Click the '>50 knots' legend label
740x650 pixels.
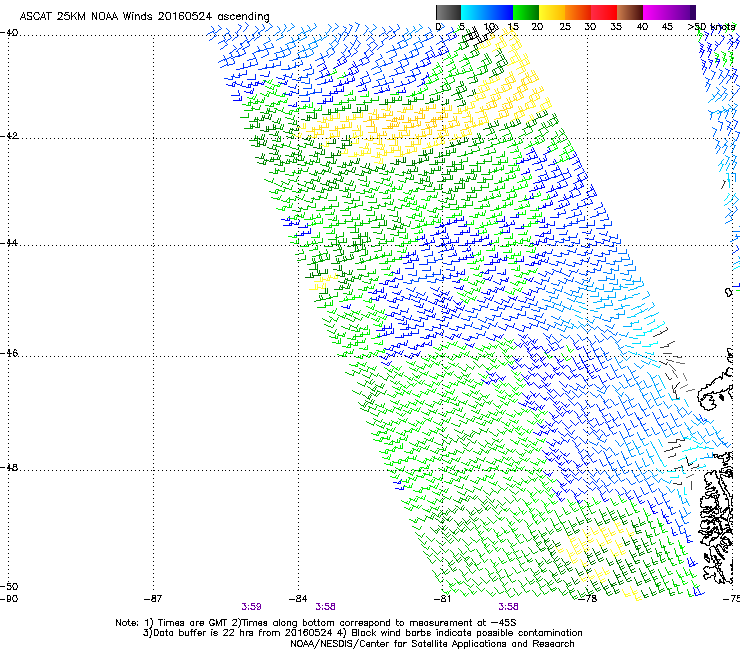[x=712, y=27]
